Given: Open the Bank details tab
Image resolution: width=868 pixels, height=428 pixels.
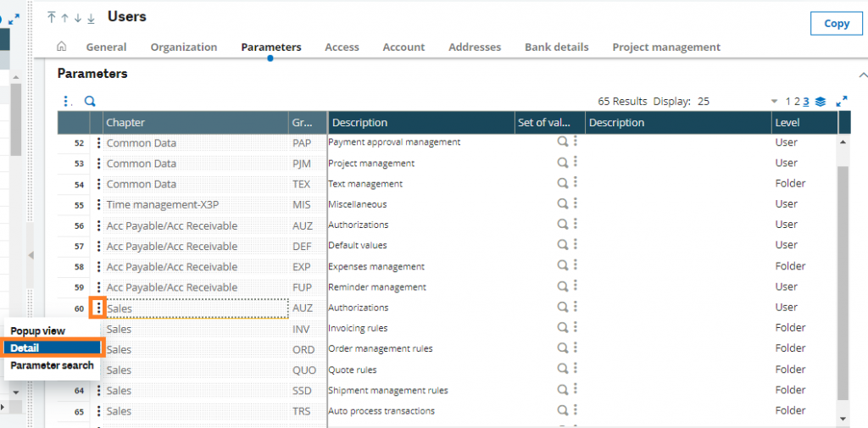Looking at the screenshot, I should click(556, 47).
